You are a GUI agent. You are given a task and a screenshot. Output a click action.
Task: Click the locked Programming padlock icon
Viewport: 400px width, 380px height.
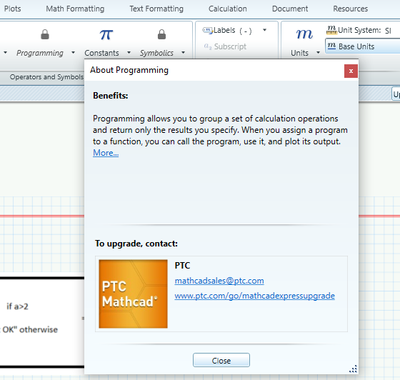45,34
